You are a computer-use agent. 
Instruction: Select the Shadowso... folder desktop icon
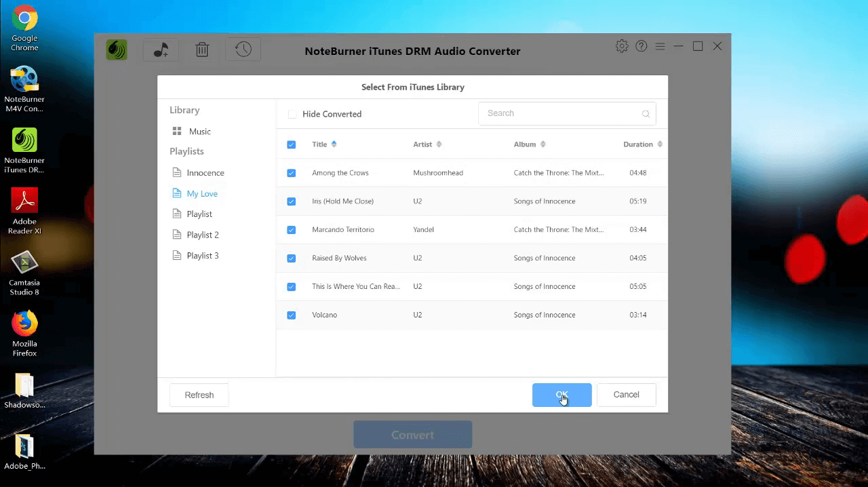point(24,391)
